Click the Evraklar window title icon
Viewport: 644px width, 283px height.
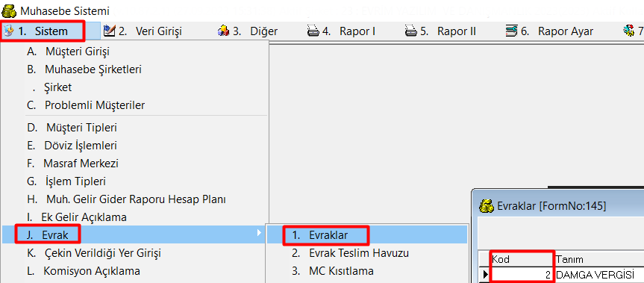[x=487, y=206]
